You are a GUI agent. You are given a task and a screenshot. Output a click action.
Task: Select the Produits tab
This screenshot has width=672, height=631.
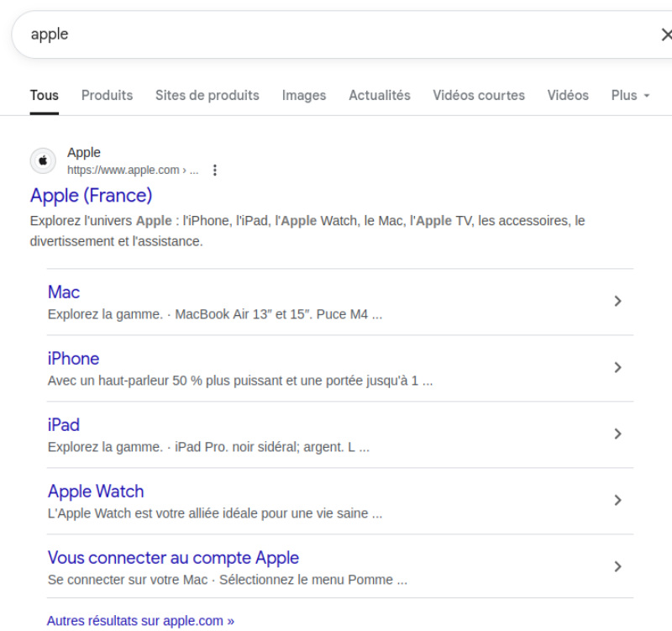[107, 95]
